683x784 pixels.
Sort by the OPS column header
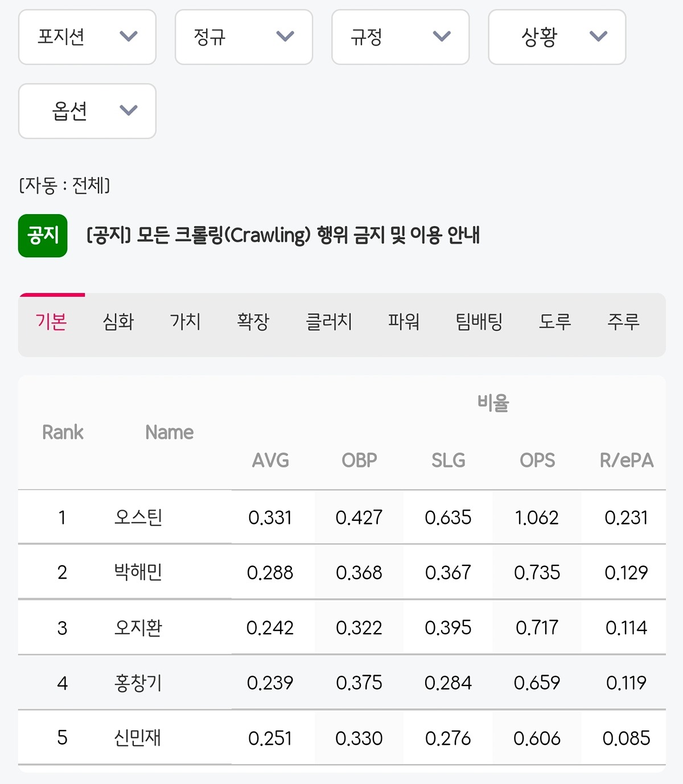pos(537,460)
